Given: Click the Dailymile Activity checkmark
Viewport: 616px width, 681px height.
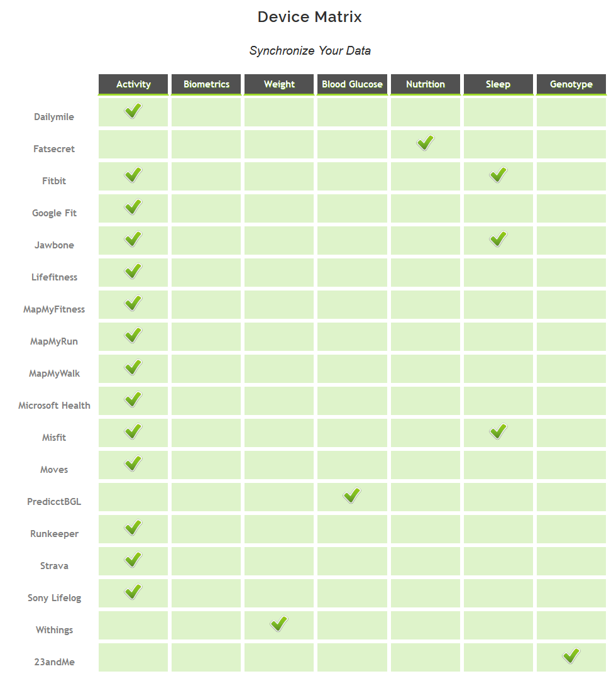Looking at the screenshot, I should (x=133, y=111).
